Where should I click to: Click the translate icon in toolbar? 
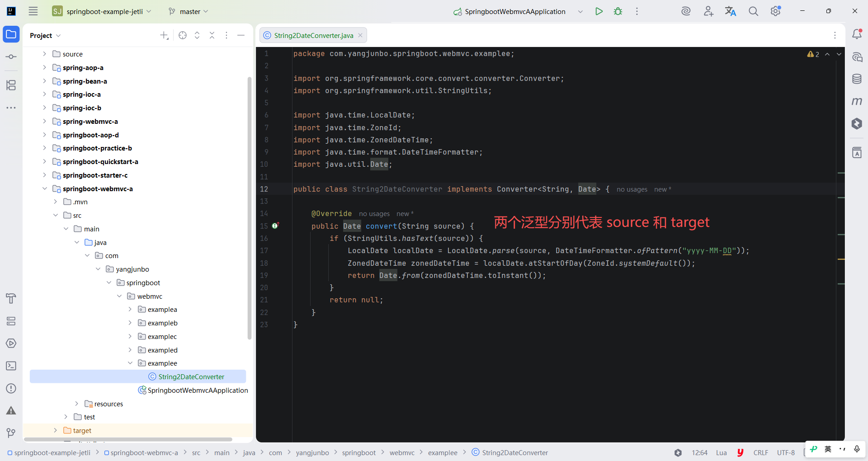point(731,11)
